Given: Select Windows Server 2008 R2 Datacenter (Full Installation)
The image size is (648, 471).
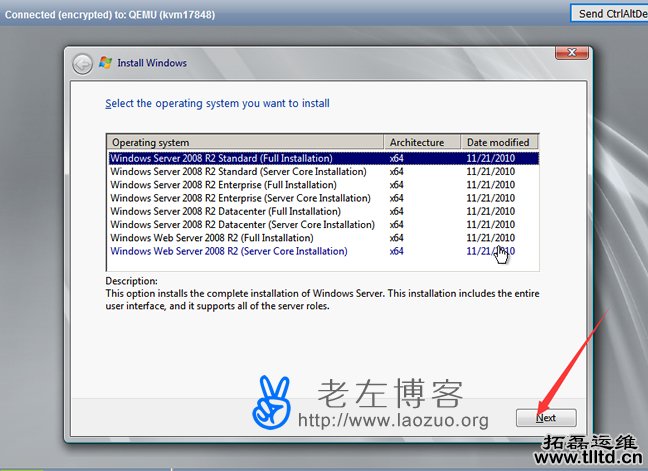Looking at the screenshot, I should pyautogui.click(x=324, y=211).
